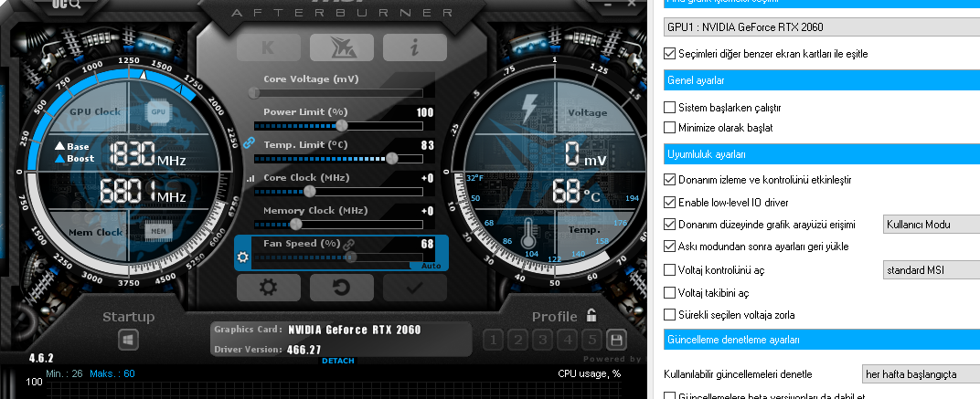980x399 pixels.
Task: Click the DETACH monitor button
Action: (338, 361)
